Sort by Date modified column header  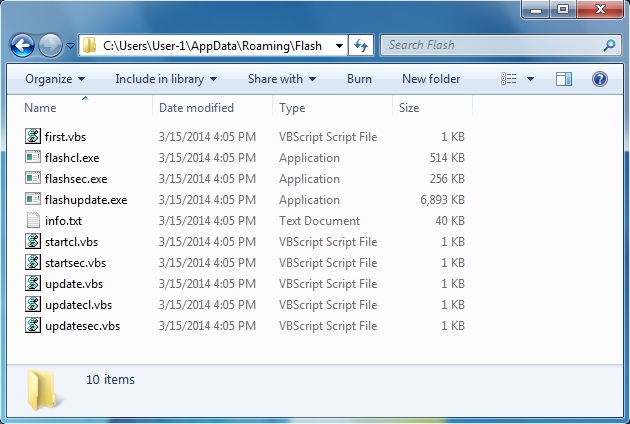196,108
